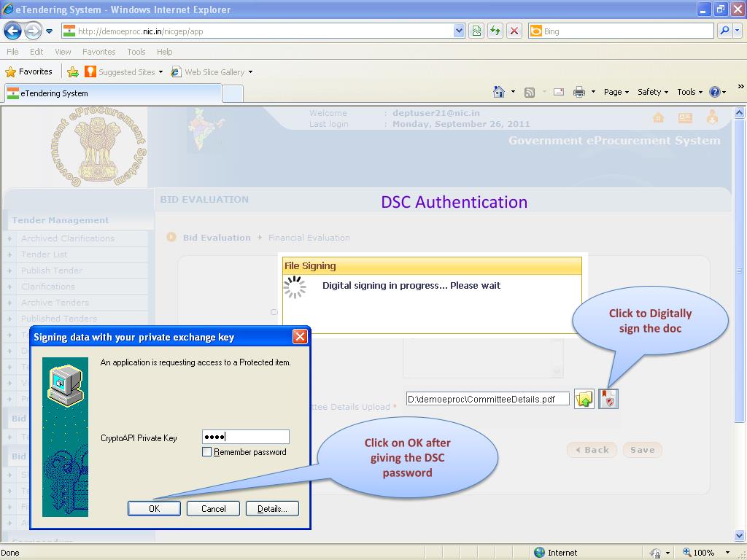This screenshot has height=560, width=747.
Task: Open the Safety command menu
Action: click(x=653, y=92)
